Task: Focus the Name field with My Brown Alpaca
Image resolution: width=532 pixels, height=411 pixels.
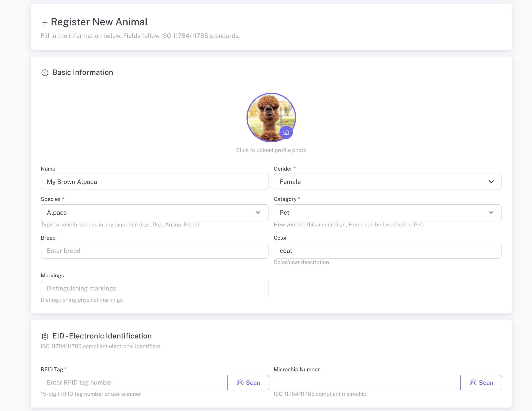Action: tap(154, 182)
